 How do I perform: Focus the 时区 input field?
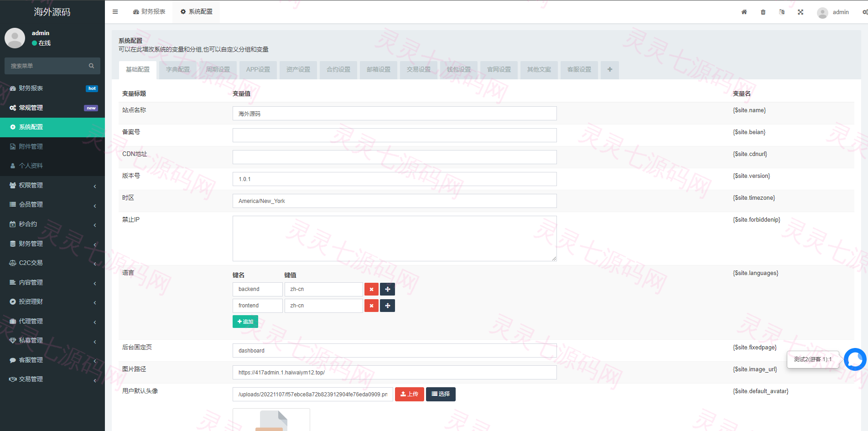(x=395, y=201)
